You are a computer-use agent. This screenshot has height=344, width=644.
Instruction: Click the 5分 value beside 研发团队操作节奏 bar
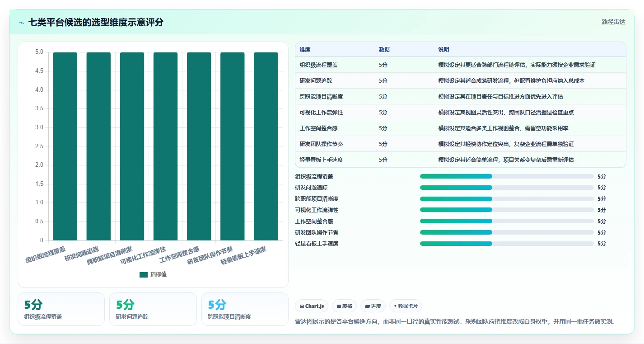pyautogui.click(x=602, y=232)
